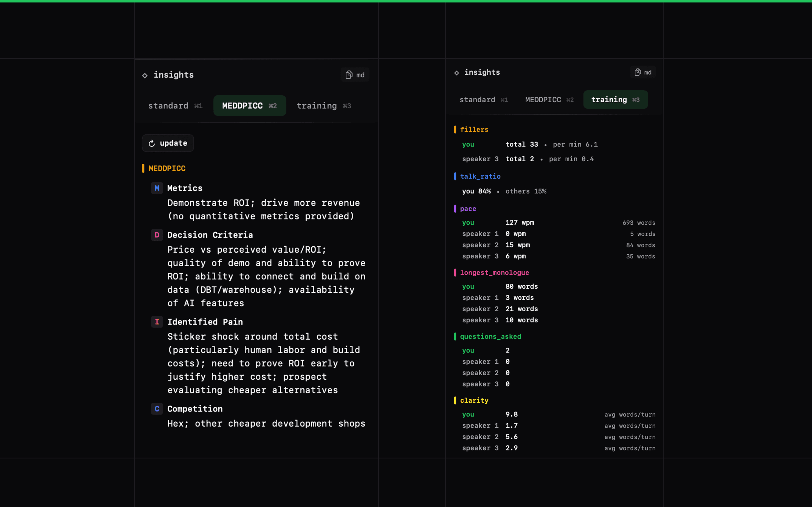
Task: Click the M Metrics letter badge
Action: [157, 188]
